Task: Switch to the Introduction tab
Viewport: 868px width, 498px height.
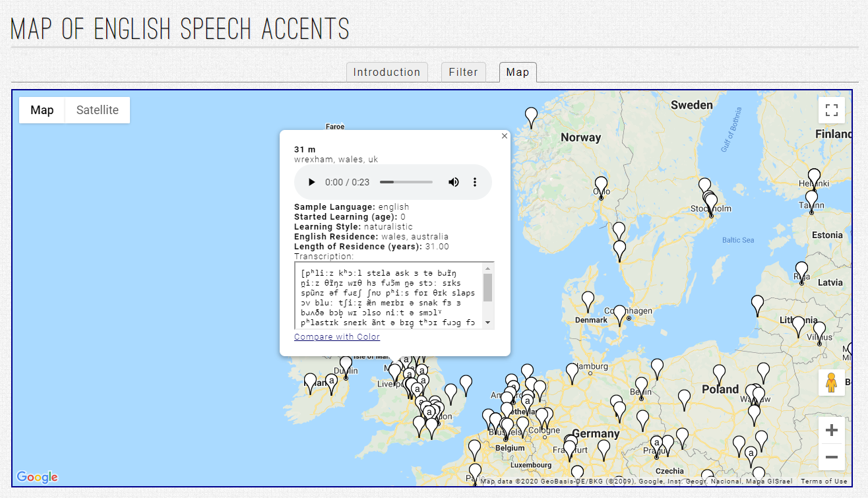Action: click(x=387, y=72)
